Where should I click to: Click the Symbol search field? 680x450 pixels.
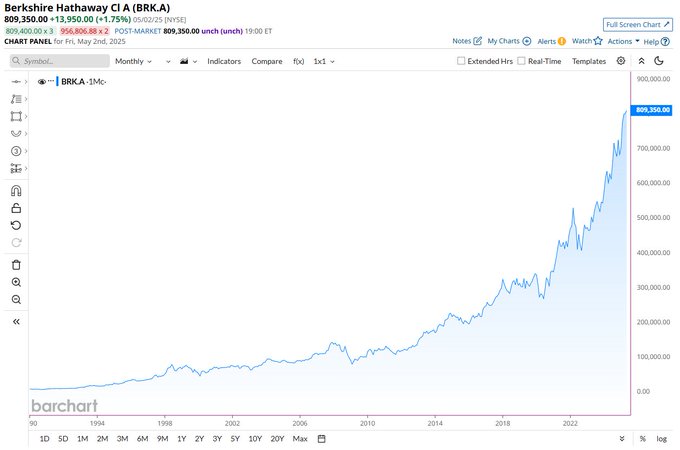58,61
